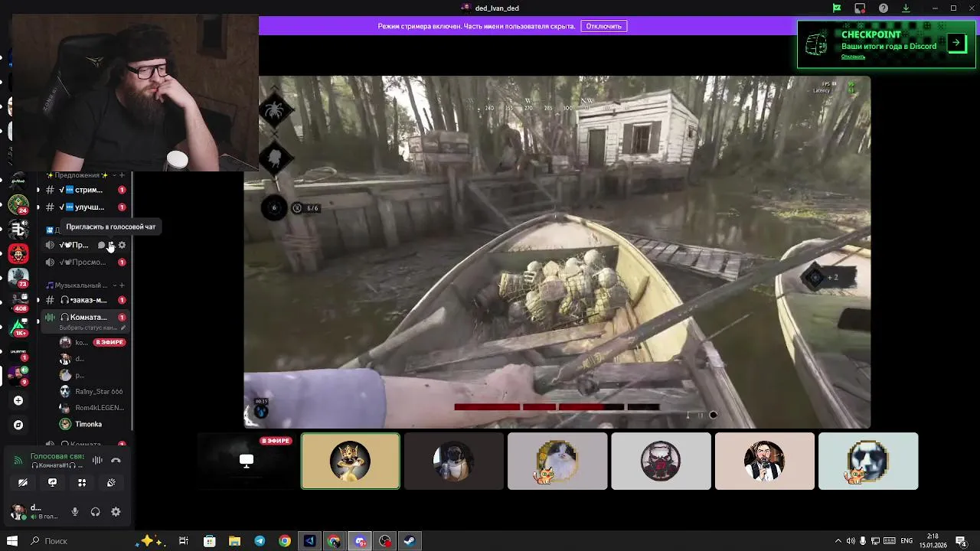This screenshot has width=980, height=551.
Task: Click the main game stream video
Action: coord(557,252)
